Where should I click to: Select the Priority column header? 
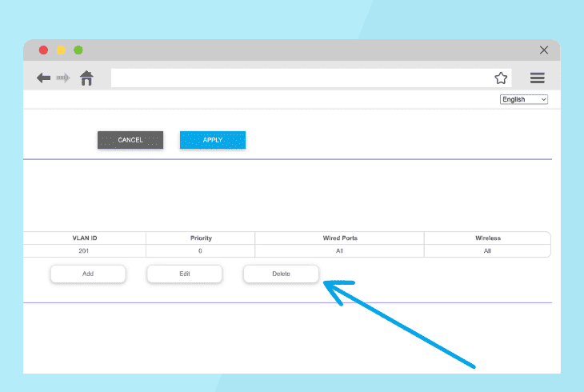coord(201,238)
